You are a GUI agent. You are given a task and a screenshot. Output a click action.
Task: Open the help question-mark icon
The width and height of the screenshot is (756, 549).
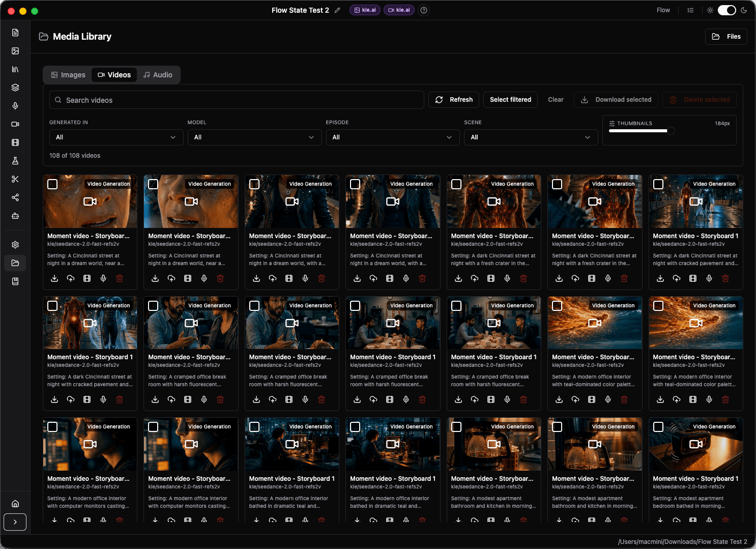pos(424,10)
